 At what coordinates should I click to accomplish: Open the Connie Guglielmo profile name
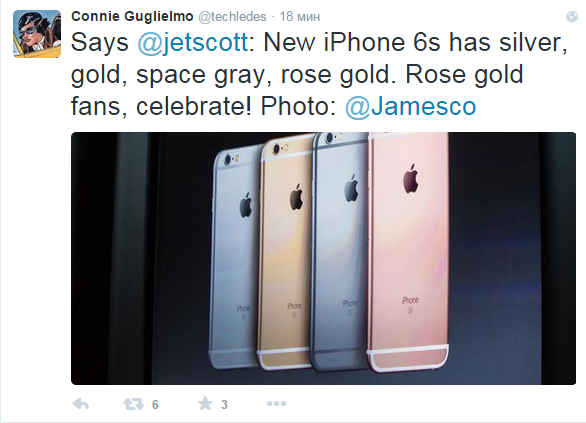[x=132, y=16]
